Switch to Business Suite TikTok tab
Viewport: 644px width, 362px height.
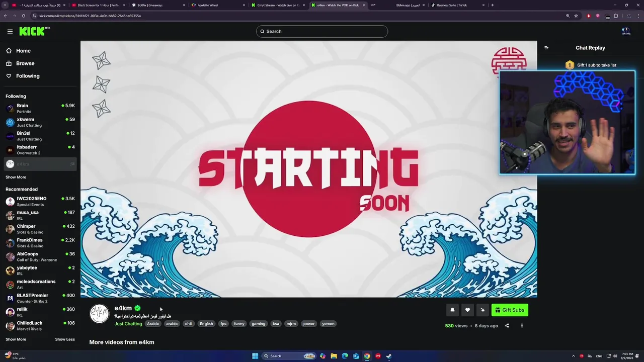coord(457,5)
